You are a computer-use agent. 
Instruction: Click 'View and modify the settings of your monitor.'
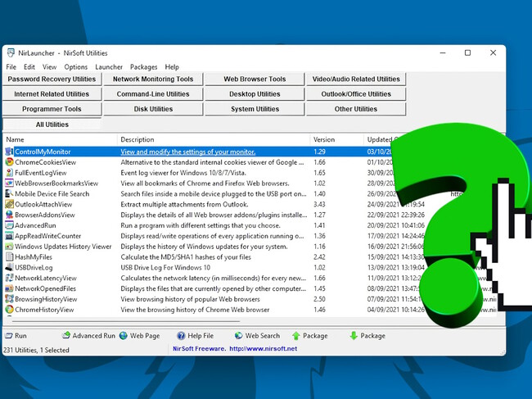point(188,152)
